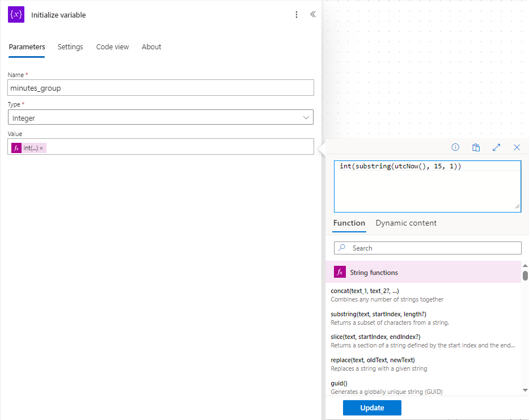Collapse the String functions section header
Viewport: 529px width, 420px height.
point(424,272)
